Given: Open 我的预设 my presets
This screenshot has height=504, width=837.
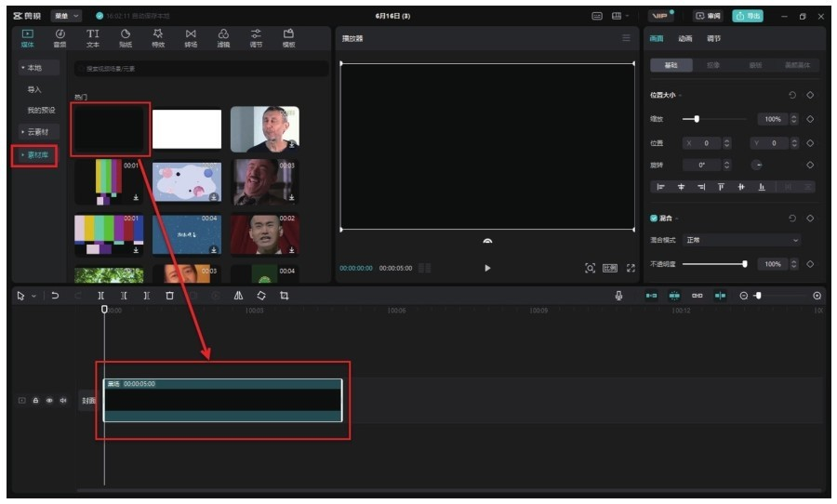Looking at the screenshot, I should pyautogui.click(x=41, y=110).
